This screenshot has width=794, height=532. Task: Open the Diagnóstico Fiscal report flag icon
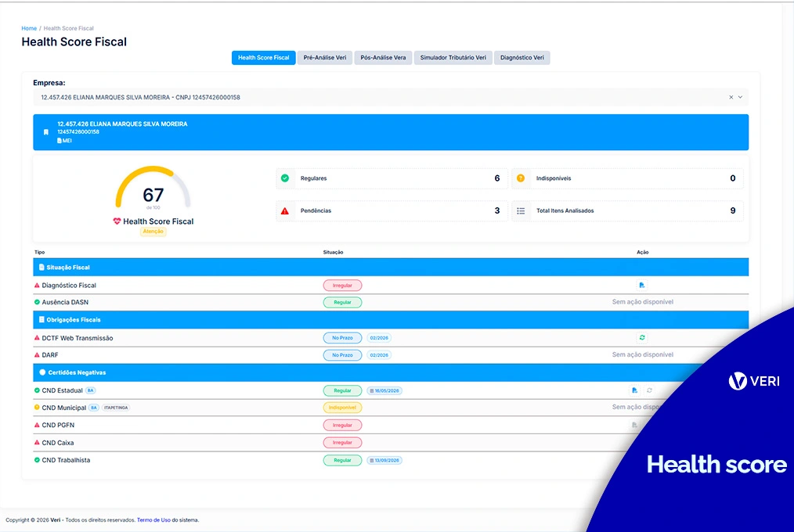click(641, 285)
